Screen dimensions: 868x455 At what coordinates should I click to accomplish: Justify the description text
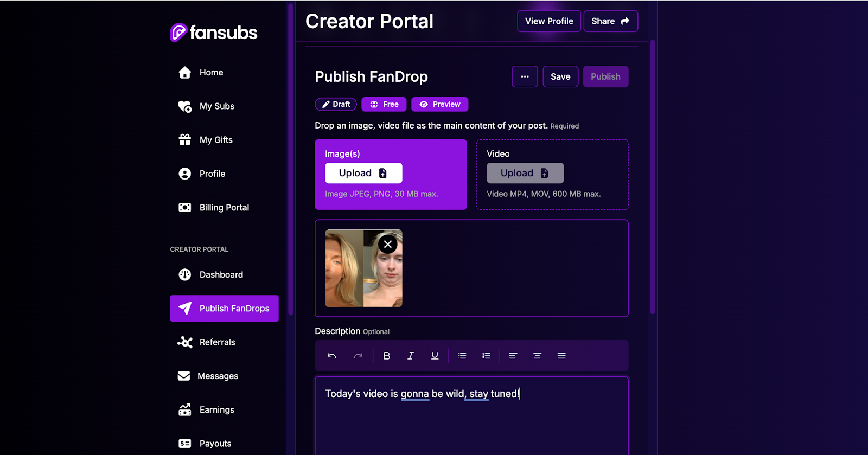click(x=561, y=356)
